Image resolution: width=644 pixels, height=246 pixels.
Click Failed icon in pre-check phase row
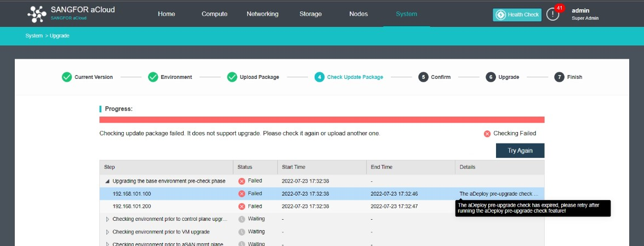242,181
